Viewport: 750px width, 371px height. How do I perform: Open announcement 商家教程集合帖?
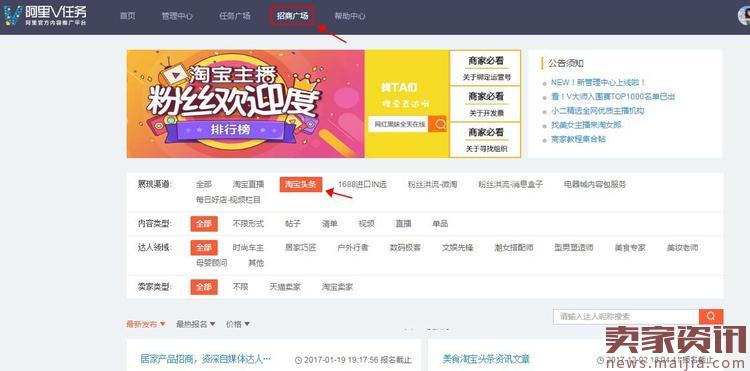point(578,139)
